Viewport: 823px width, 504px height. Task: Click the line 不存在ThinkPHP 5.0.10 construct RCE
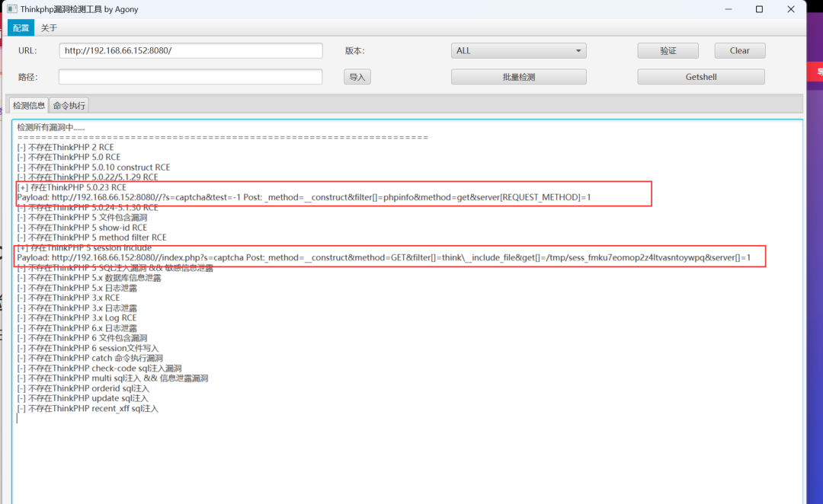pos(94,167)
